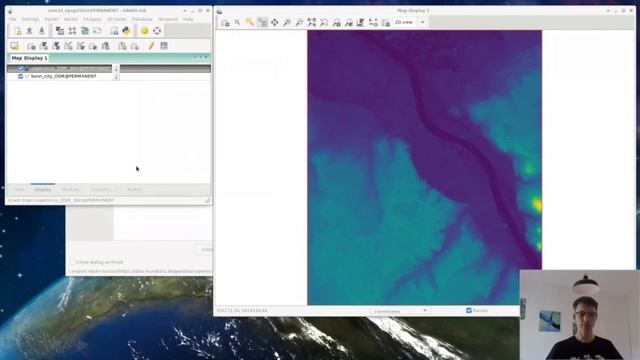Close the Map Display 1 notebook tab

207,57
